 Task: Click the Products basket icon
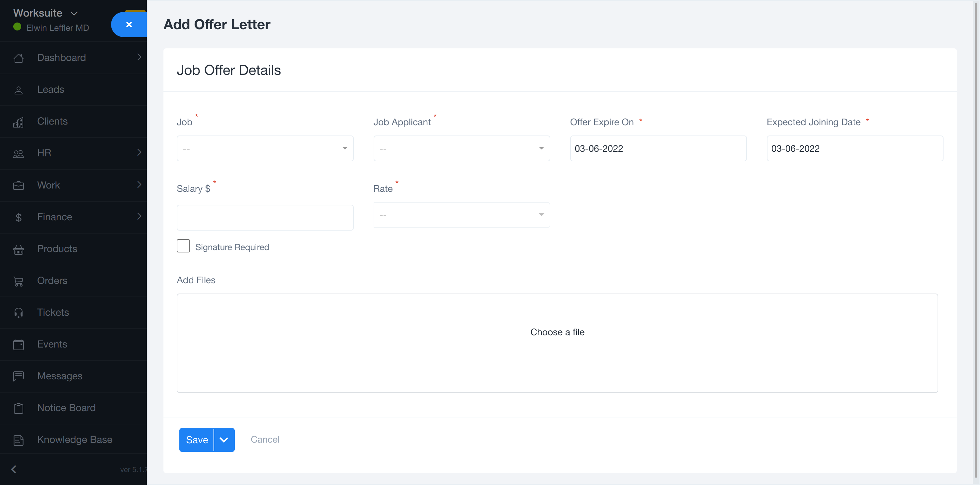click(x=18, y=249)
